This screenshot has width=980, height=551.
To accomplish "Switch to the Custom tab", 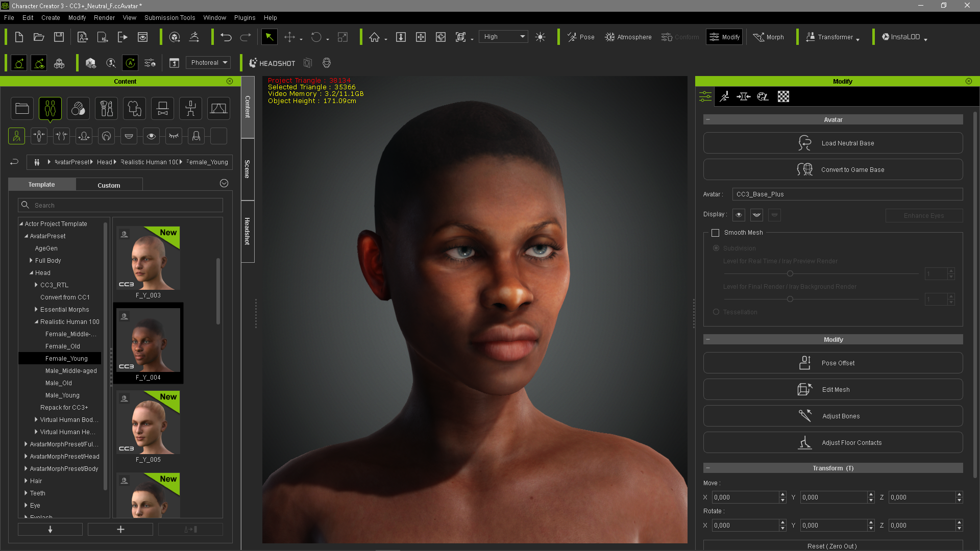I will [x=109, y=185].
